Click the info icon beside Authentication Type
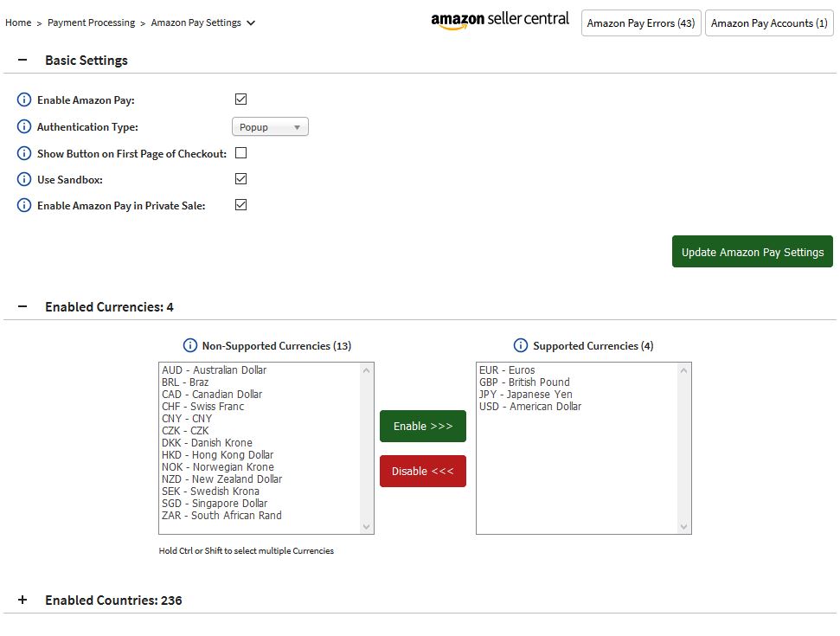840x636 pixels. click(x=23, y=126)
